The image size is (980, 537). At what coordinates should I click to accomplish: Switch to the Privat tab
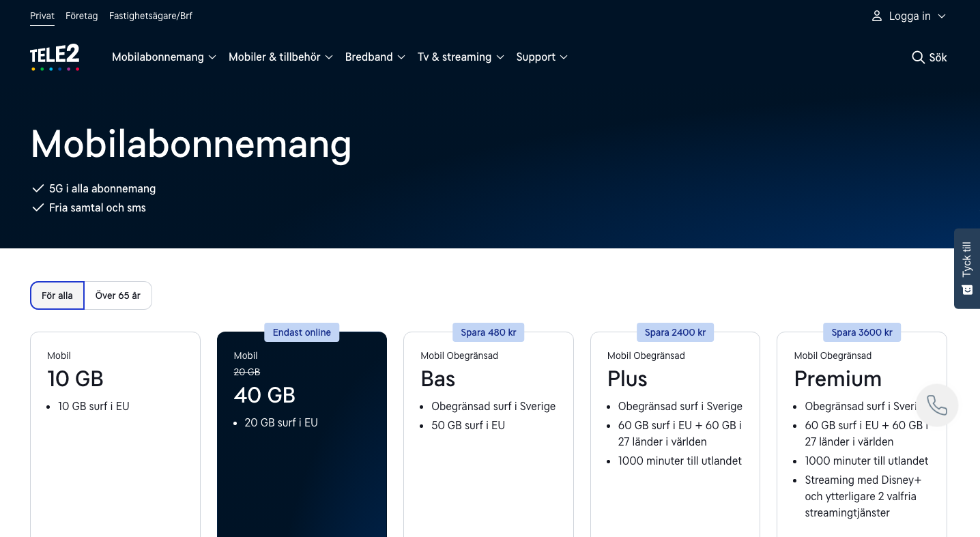42,16
